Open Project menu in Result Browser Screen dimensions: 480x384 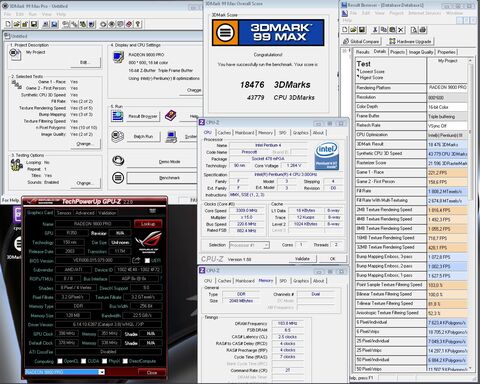pyautogui.click(x=396, y=13)
